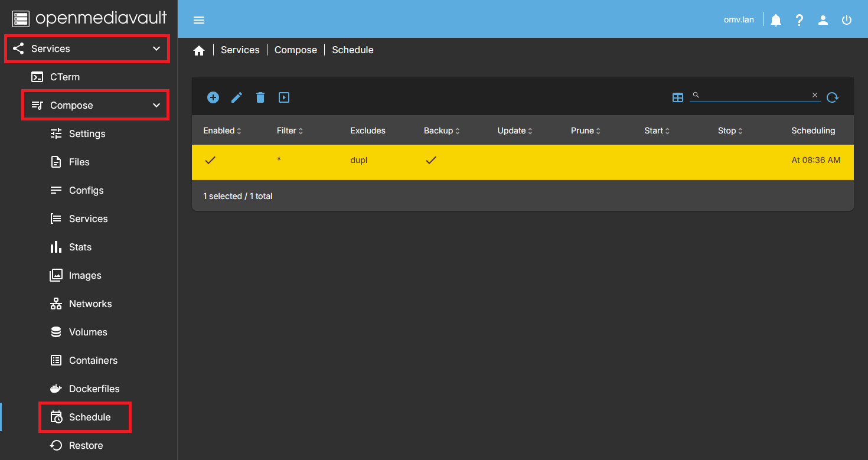Clear search with the X button

(x=815, y=95)
